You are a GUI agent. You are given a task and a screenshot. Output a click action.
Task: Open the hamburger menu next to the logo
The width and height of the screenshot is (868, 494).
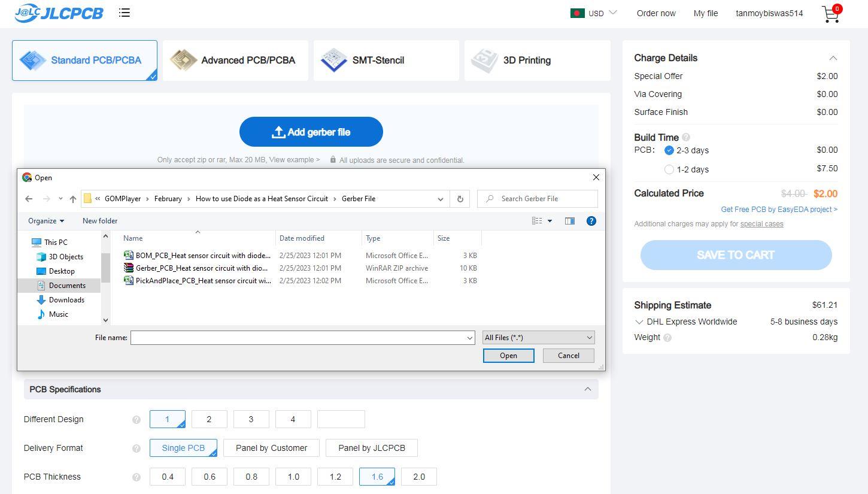(x=125, y=13)
